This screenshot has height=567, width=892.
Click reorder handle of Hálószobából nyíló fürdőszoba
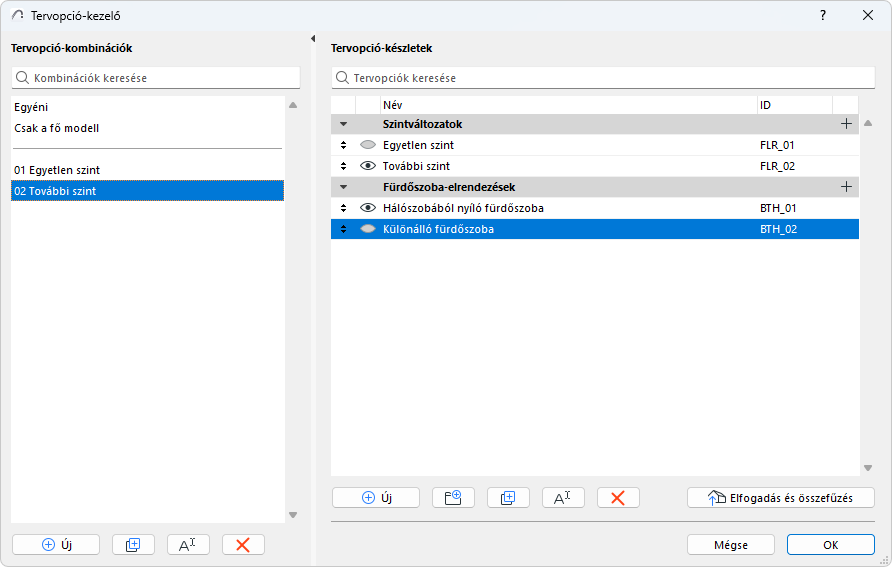pyautogui.click(x=343, y=208)
